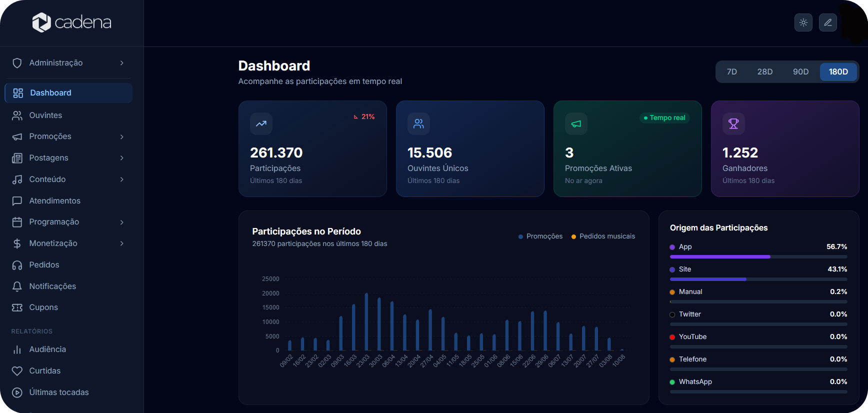The width and height of the screenshot is (868, 413).
Task: Click the trophy icon on Ganhadores card
Action: click(733, 123)
